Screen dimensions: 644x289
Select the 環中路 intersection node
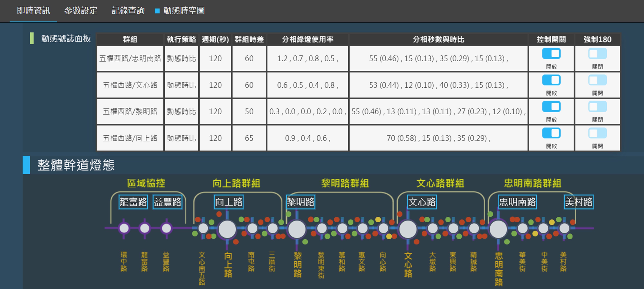point(124,228)
